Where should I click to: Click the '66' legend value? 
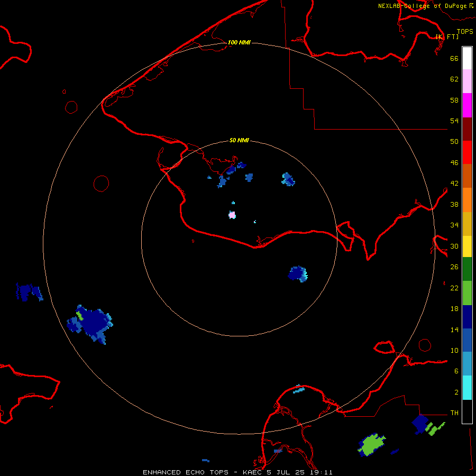(x=454, y=58)
